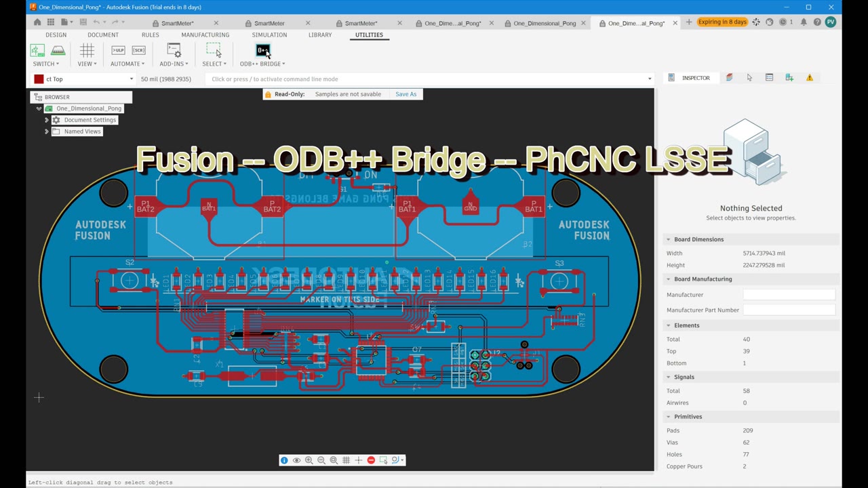Open the layer selector dropdown showing Top
Image resolution: width=868 pixels, height=488 pixels.
click(83, 79)
